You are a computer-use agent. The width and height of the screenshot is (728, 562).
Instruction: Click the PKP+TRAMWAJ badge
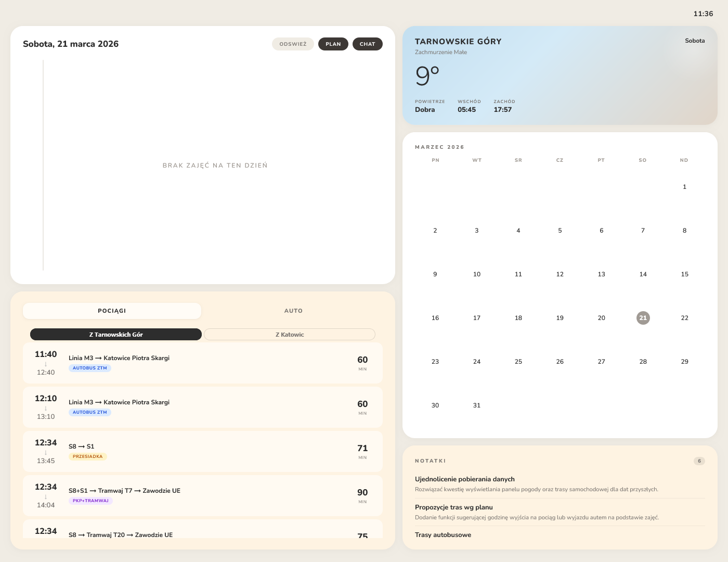pos(90,501)
